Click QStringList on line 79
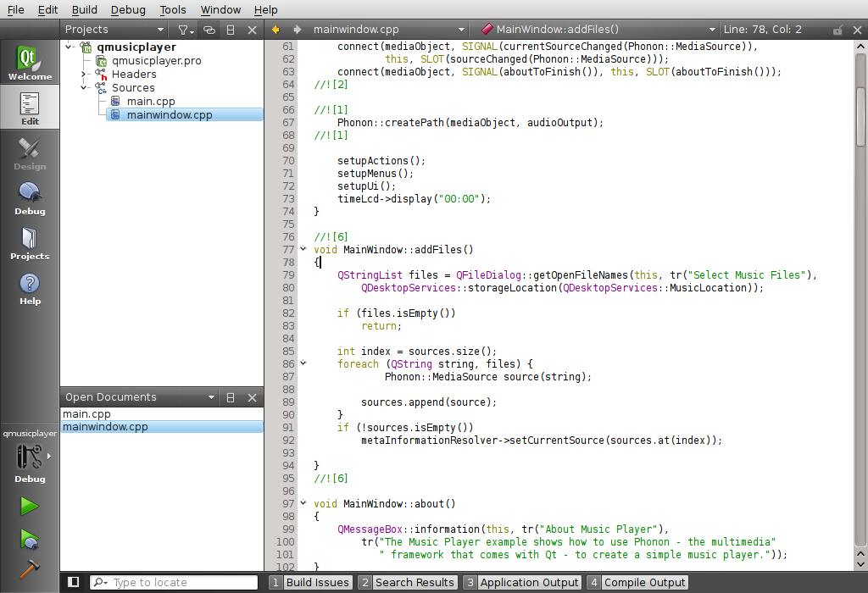This screenshot has height=593, width=868. click(370, 275)
